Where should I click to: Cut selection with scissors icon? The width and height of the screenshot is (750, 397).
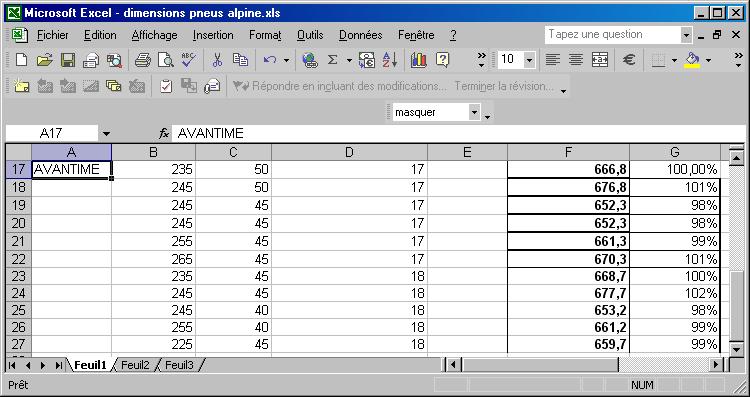(217, 60)
